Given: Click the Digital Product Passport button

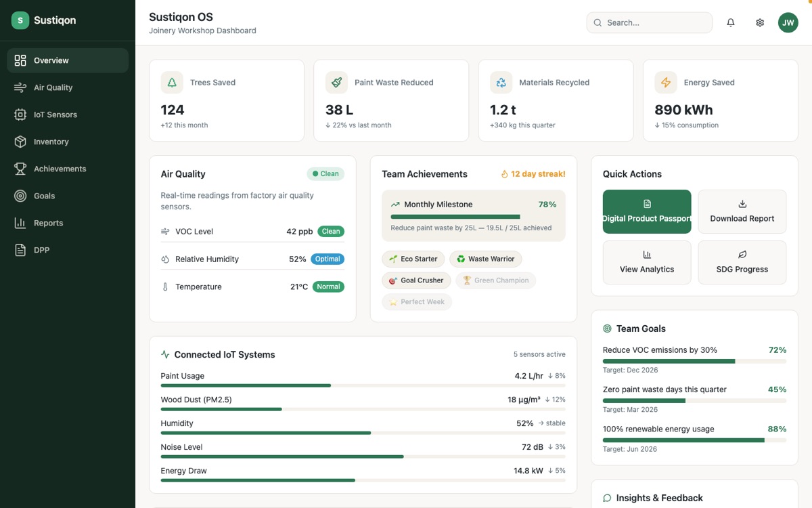Looking at the screenshot, I should coord(647,212).
